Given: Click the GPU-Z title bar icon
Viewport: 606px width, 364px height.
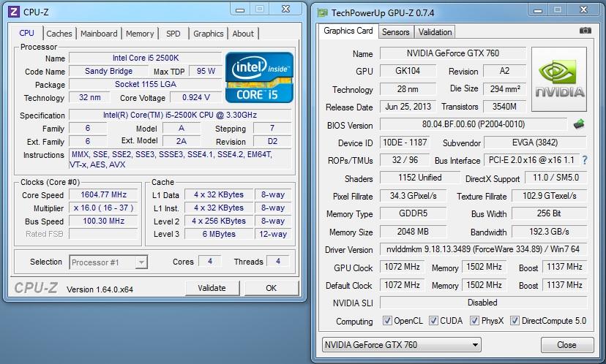Looking at the screenshot, I should [322, 12].
